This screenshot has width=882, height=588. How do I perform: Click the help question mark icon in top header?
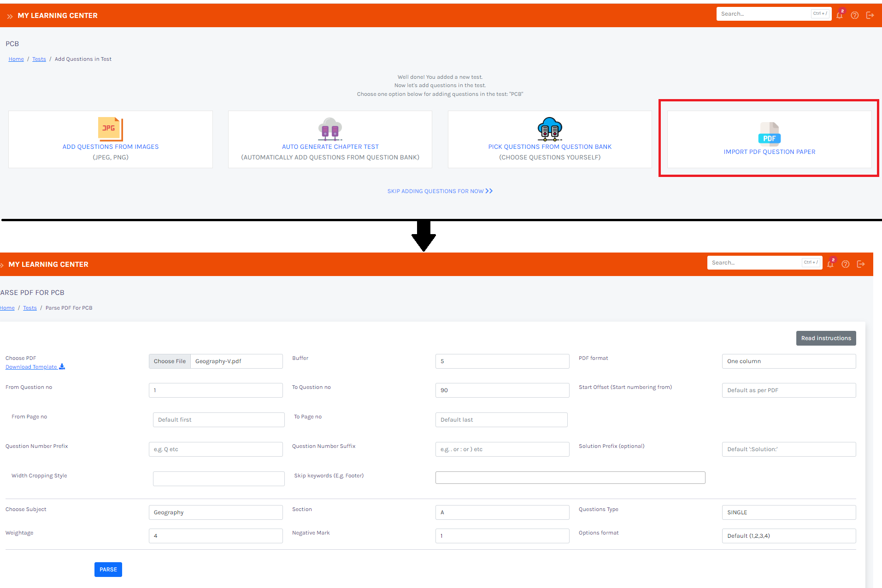pyautogui.click(x=854, y=15)
